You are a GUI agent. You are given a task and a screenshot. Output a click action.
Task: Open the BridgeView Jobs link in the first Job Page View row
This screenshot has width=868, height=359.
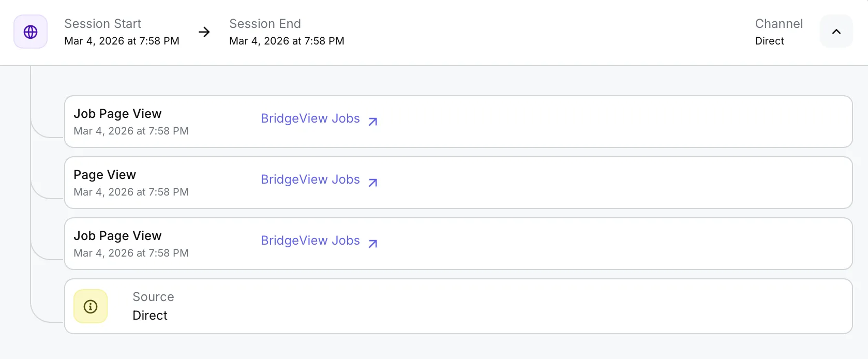(310, 118)
